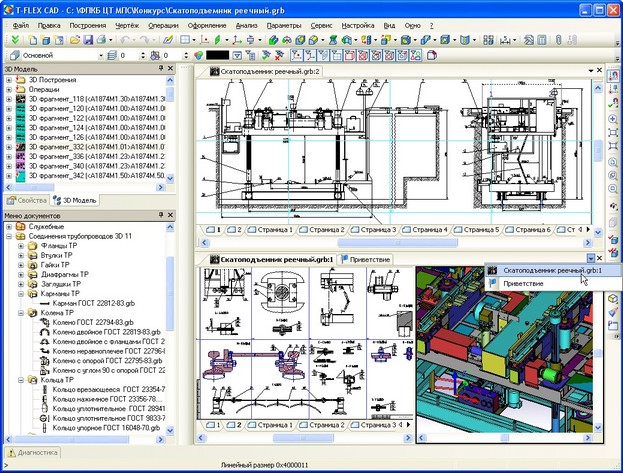Click the Redo arrow icon

tap(145, 40)
